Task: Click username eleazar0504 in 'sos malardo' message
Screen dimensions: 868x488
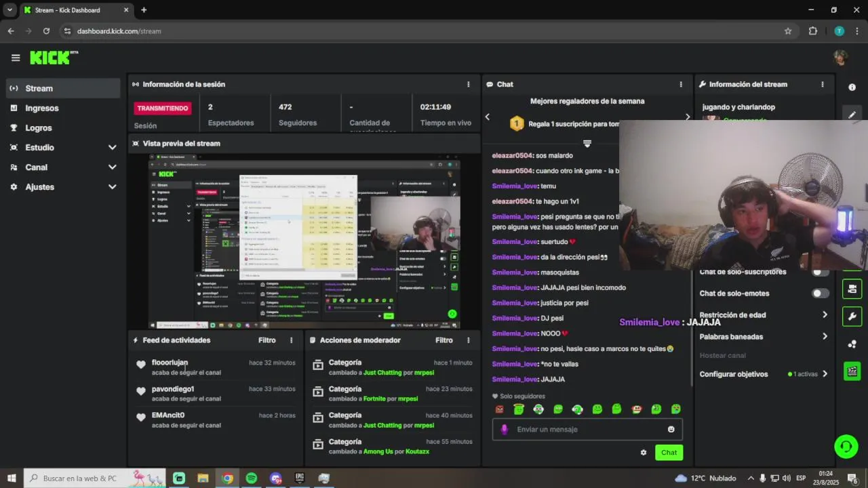Action: click(512, 156)
